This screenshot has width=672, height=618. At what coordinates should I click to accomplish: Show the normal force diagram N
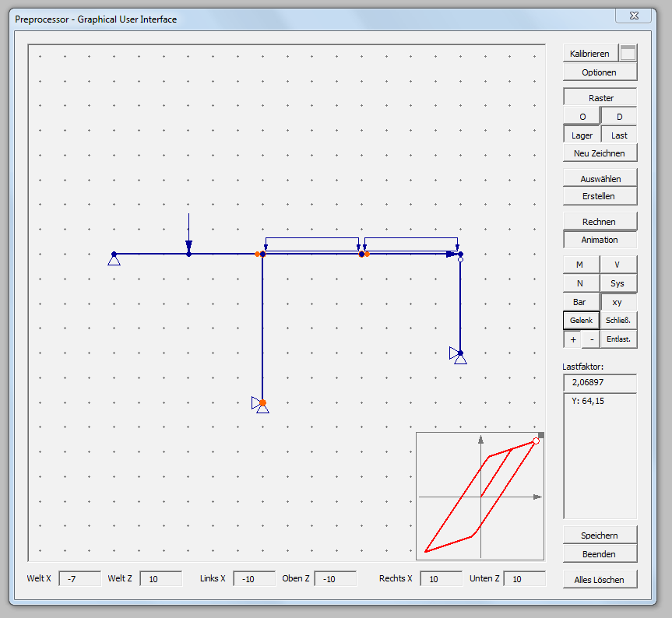point(581,283)
